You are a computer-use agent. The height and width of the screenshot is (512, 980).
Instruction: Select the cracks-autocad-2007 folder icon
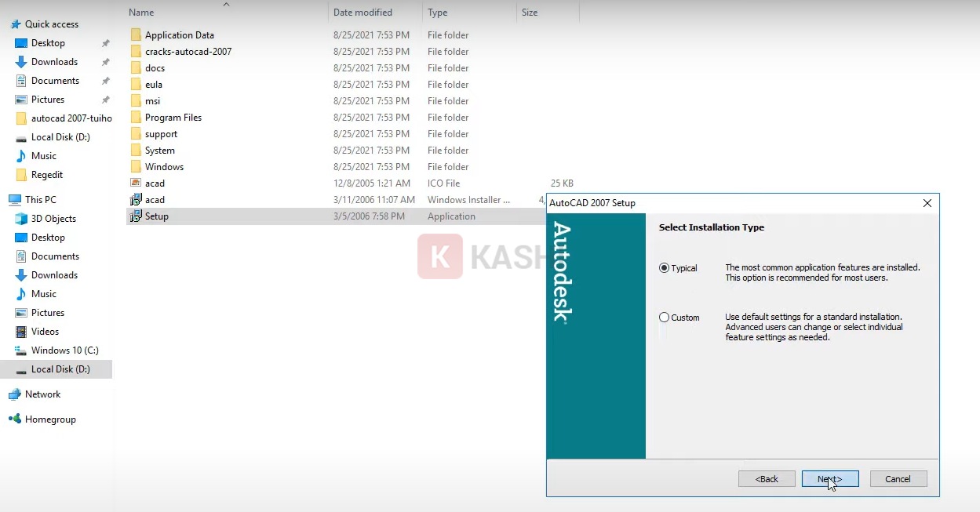(136, 52)
